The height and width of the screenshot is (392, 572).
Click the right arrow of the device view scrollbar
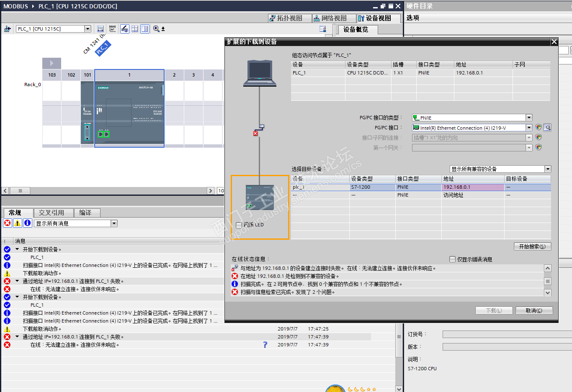pyautogui.click(x=211, y=191)
